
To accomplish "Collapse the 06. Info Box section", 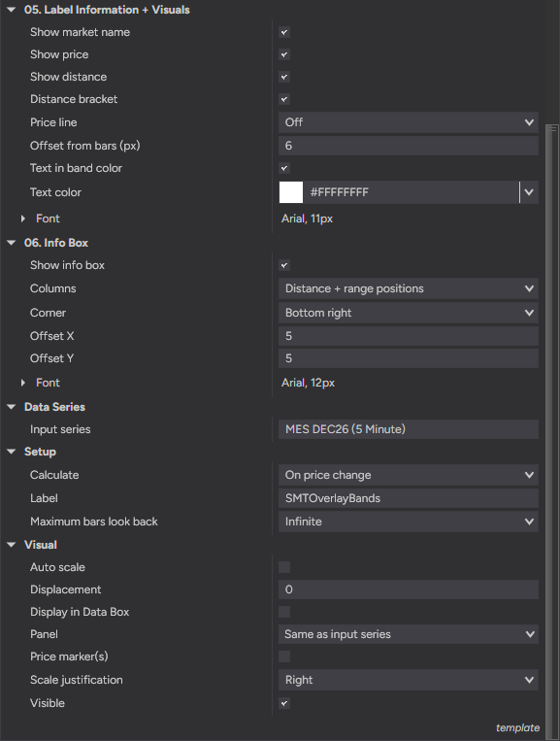I will tap(12, 243).
